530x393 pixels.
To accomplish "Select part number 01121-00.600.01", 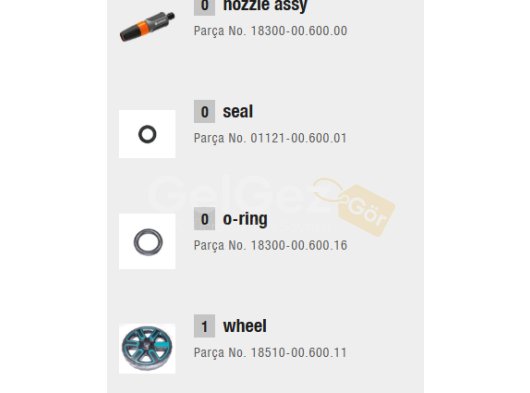I will click(299, 138).
